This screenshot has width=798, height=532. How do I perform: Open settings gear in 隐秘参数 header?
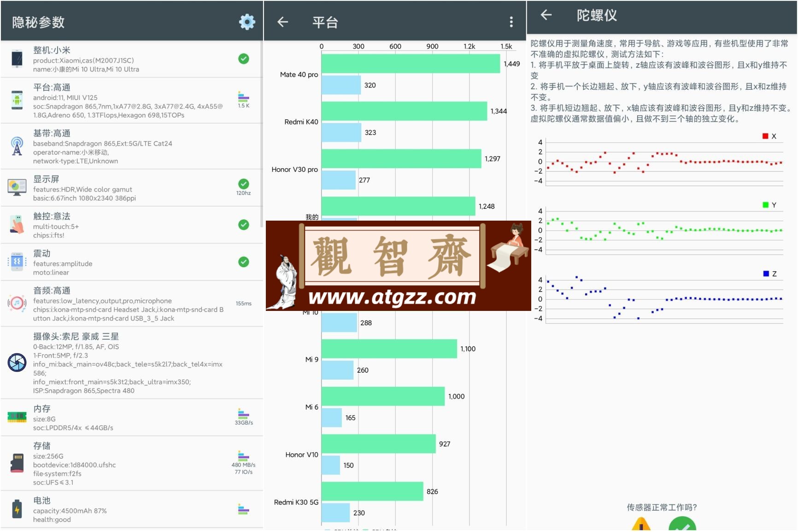[247, 22]
